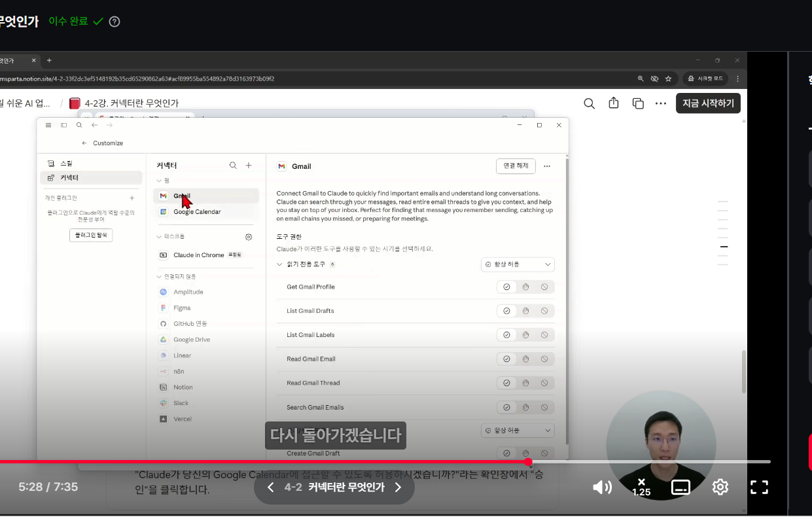Image resolution: width=812 pixels, height=517 pixels.
Task: Select Claude in Chrome desktop connector
Action: (206, 255)
